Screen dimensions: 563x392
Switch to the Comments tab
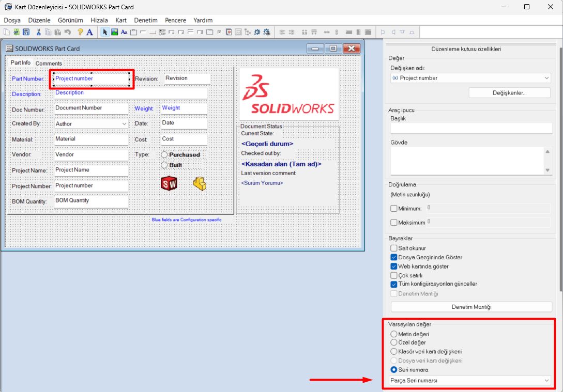(x=49, y=64)
